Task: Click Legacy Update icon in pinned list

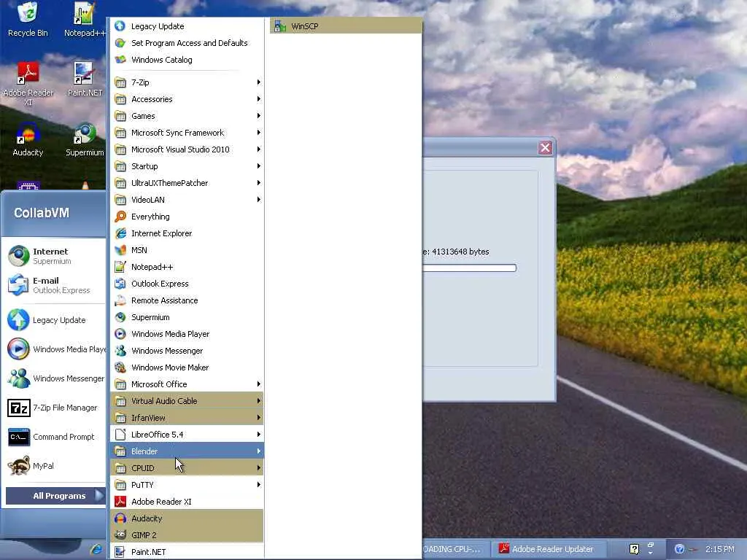Action: [18, 319]
